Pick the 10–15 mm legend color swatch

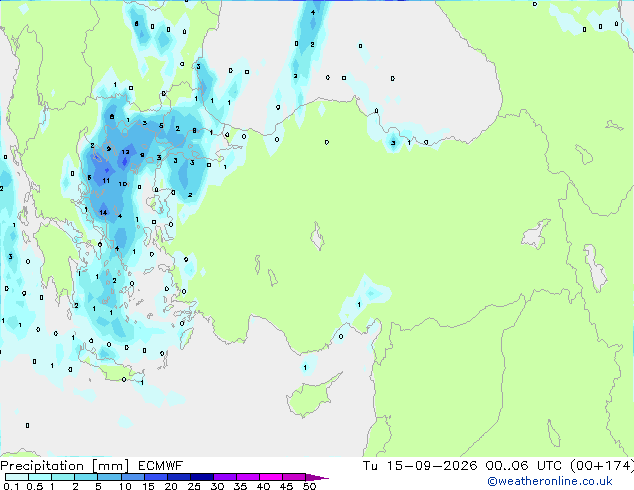click(x=133, y=477)
